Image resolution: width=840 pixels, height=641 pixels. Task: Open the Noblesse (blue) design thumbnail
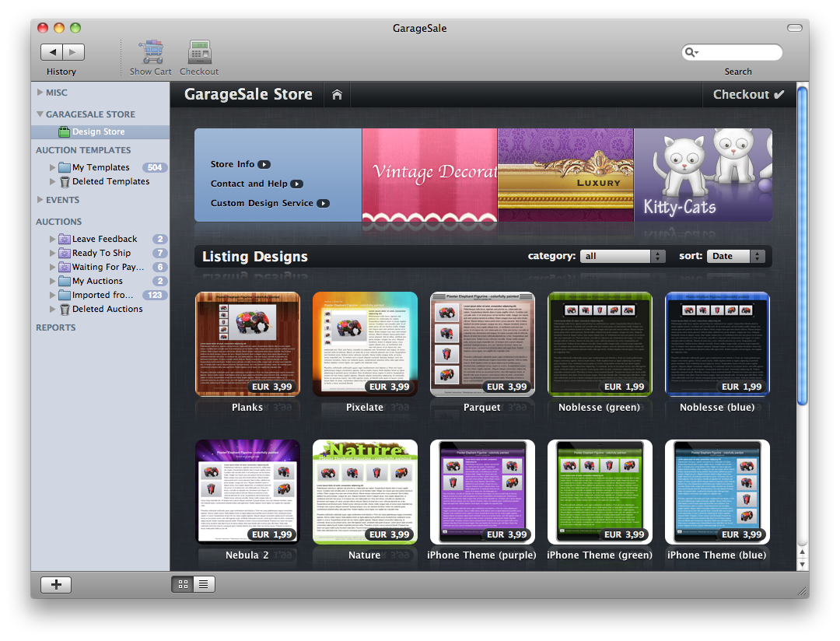click(x=717, y=344)
